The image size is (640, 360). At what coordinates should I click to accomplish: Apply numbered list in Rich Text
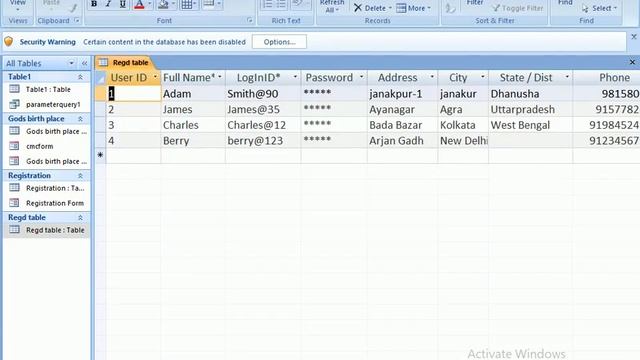(268, 4)
